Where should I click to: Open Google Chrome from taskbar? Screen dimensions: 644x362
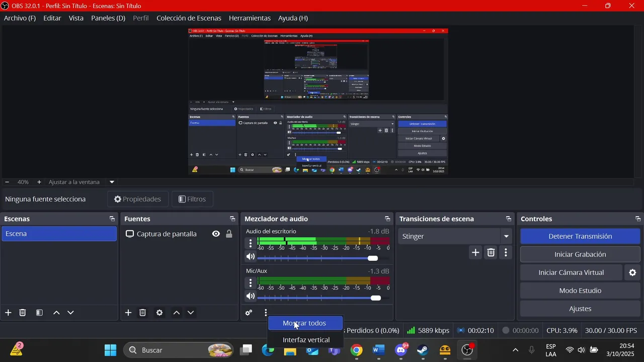pyautogui.click(x=356, y=350)
